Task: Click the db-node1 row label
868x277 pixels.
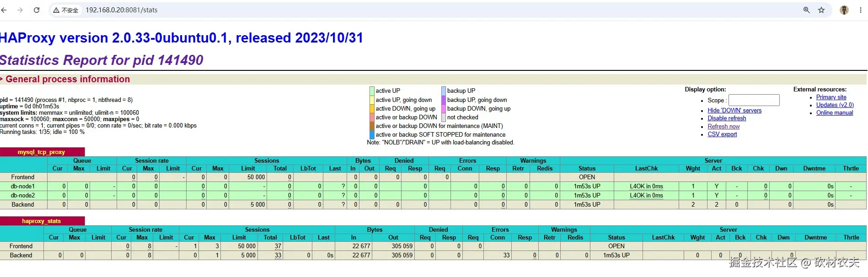Action: pos(23,186)
